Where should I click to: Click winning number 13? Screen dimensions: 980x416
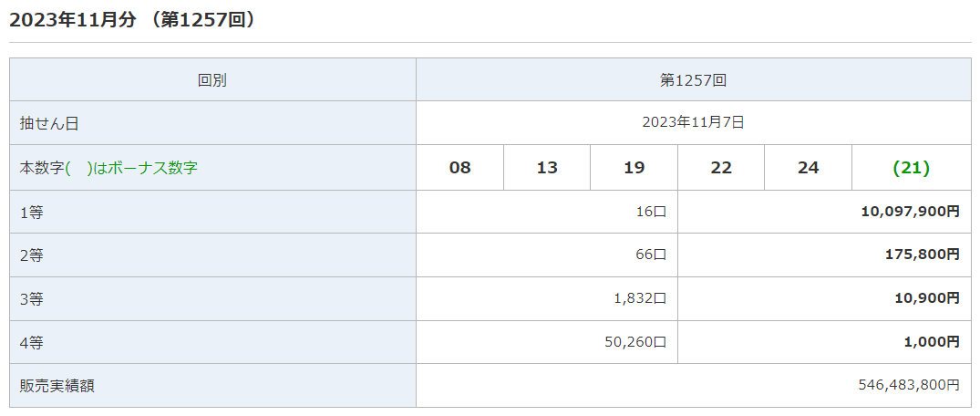[547, 168]
